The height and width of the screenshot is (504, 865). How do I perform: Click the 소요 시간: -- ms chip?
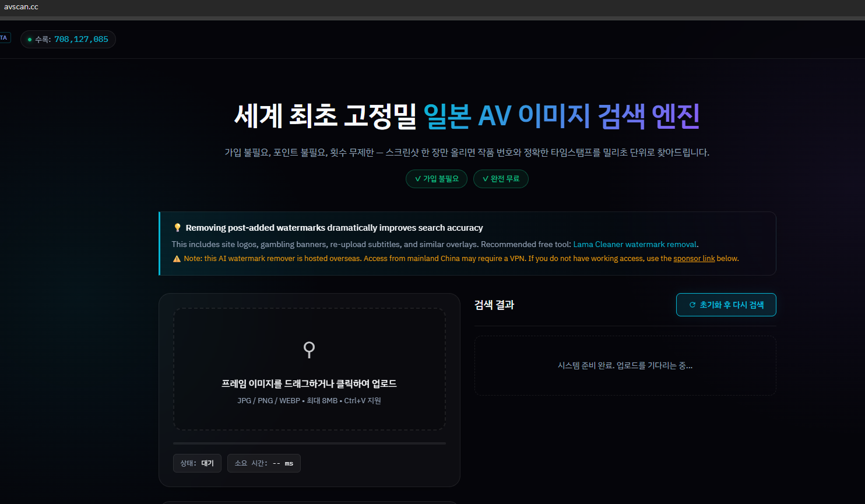[x=263, y=463]
